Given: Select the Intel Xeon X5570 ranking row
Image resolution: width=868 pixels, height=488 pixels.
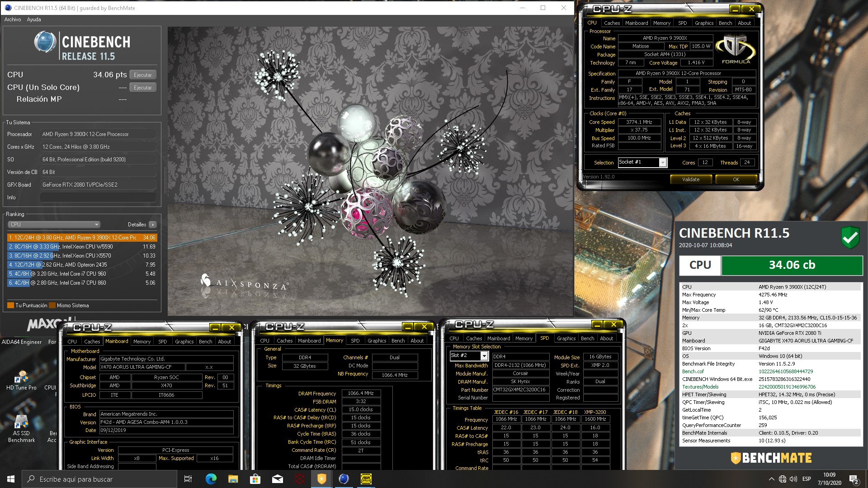Looking at the screenshot, I should point(82,256).
